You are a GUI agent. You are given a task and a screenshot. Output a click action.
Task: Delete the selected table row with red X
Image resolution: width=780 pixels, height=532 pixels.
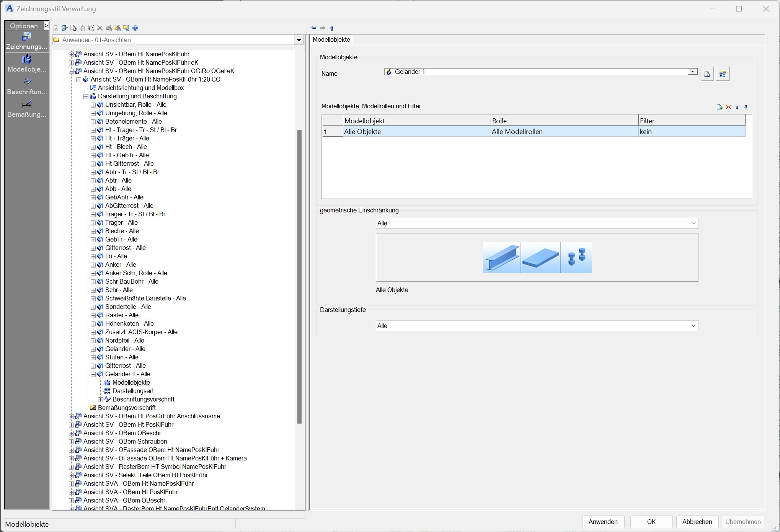coord(728,107)
